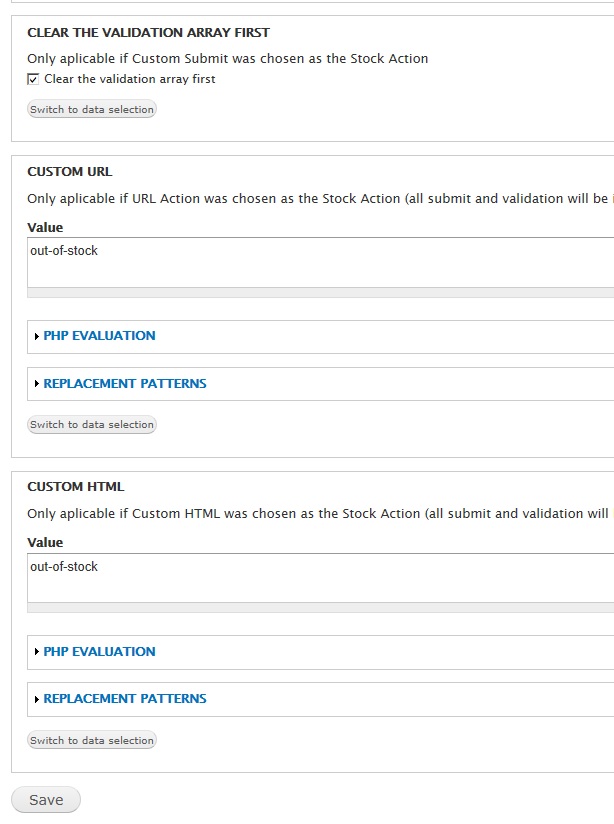
Task: Click the Custom URL Value textarea
Action: point(300,265)
